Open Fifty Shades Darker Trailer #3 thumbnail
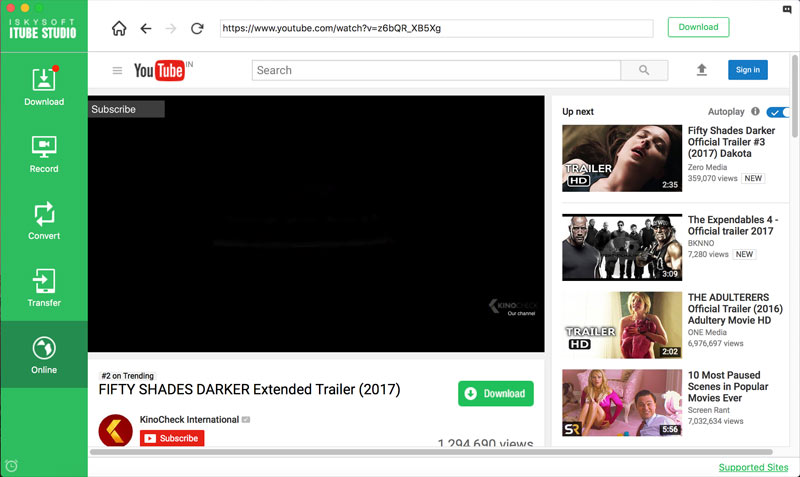The width and height of the screenshot is (800, 477). click(622, 158)
